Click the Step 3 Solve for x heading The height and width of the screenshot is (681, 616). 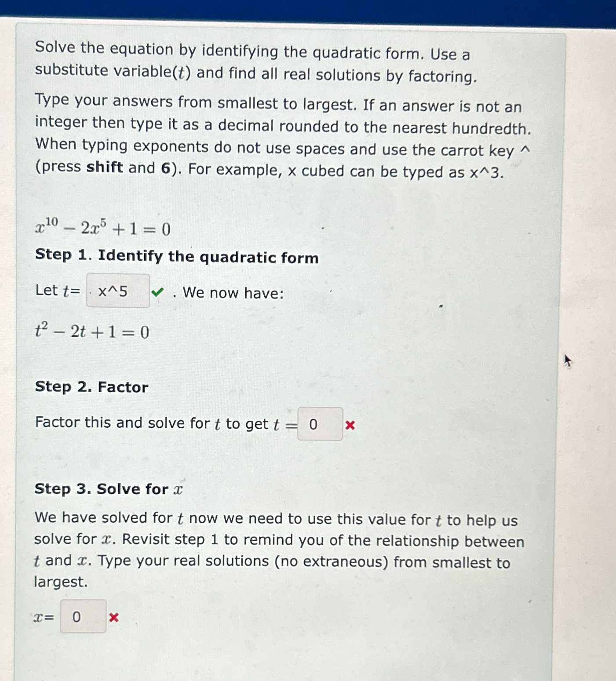point(106,488)
